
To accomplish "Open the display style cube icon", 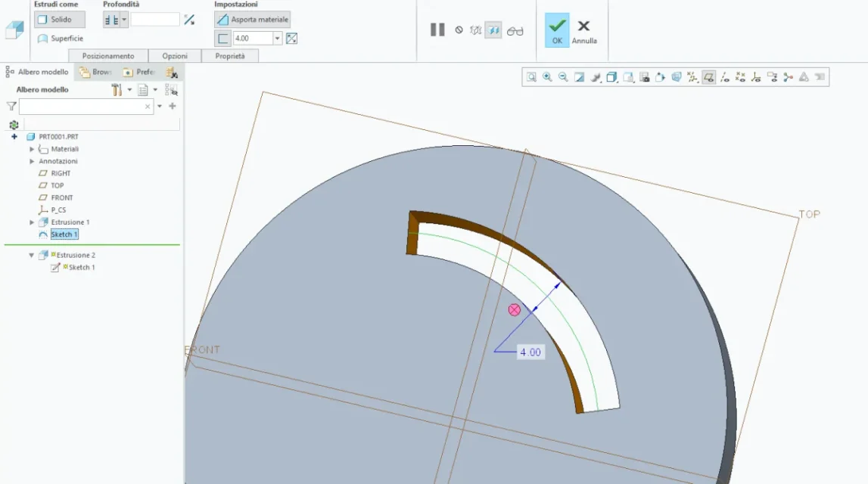I will 611,77.
